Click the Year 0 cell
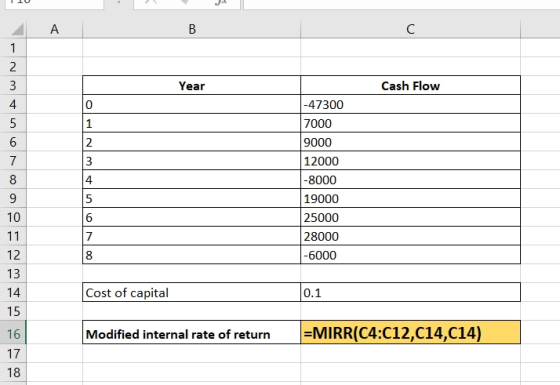The height and width of the screenshot is (385, 560). (x=191, y=104)
